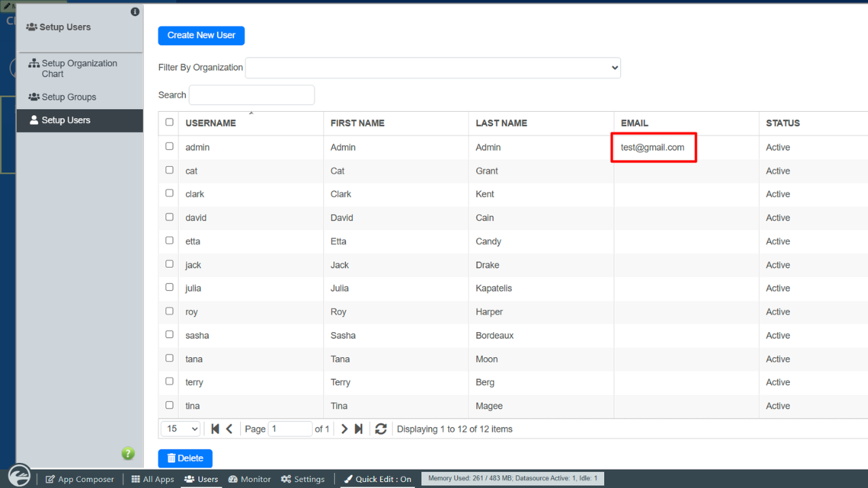
Task: Tick the checkbox next to julia
Action: click(x=170, y=287)
